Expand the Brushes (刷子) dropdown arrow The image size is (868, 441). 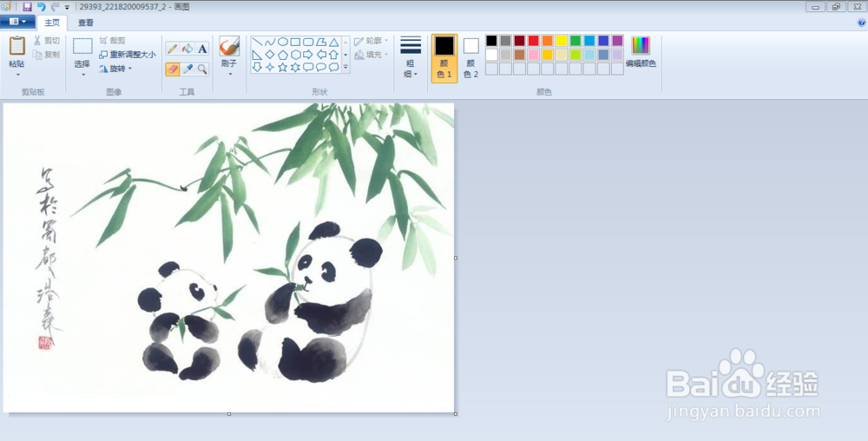point(230,74)
